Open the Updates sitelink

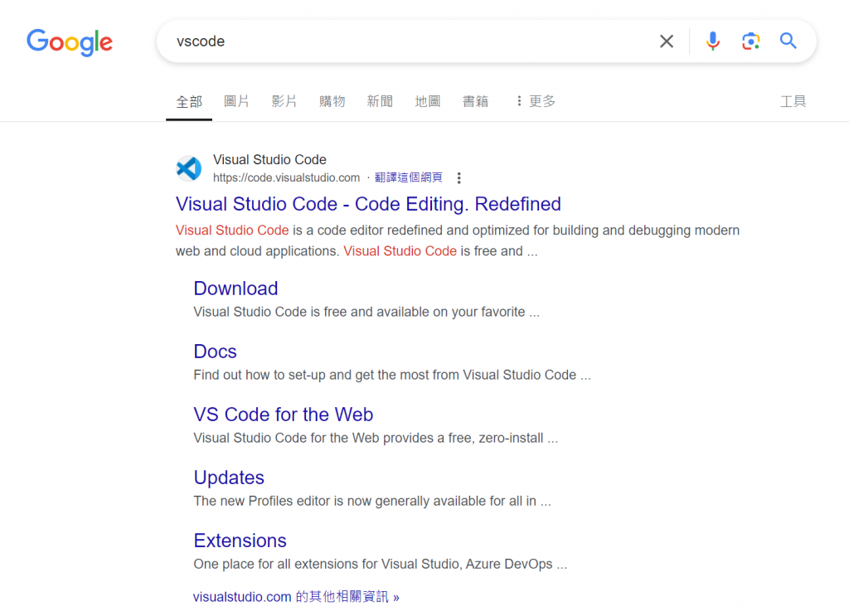(229, 478)
